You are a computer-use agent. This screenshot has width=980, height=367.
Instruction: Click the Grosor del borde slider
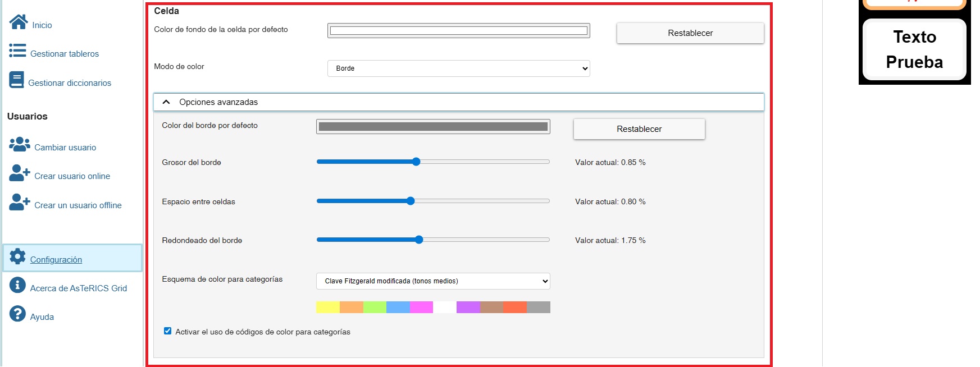tap(432, 162)
